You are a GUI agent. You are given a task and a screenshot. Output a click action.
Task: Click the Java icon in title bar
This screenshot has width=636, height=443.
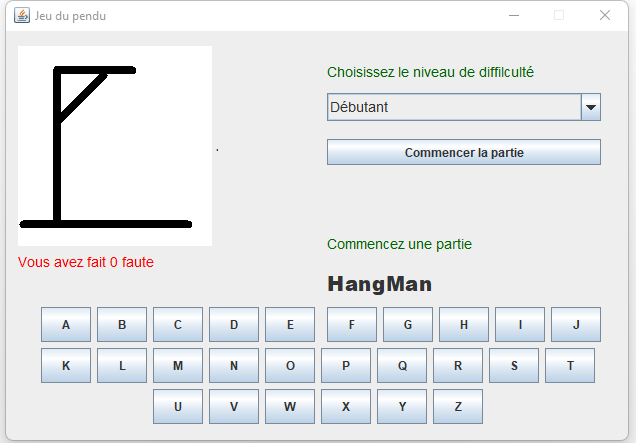pyautogui.click(x=22, y=15)
